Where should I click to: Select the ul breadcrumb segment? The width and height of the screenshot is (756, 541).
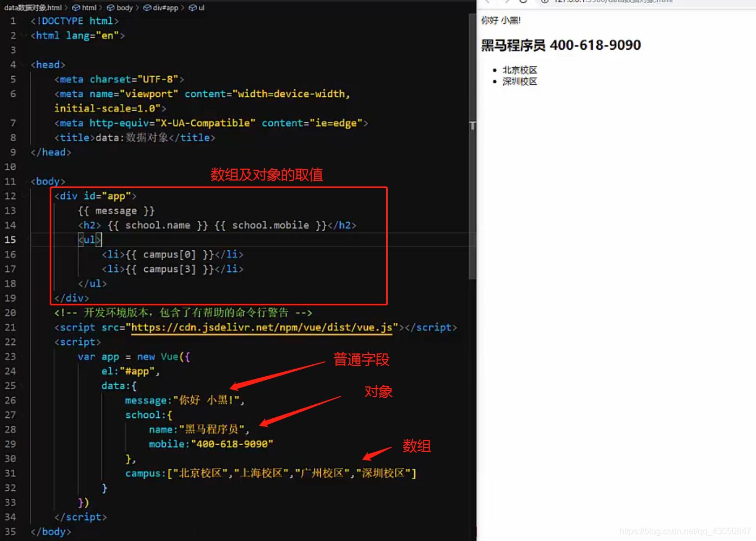[201, 8]
